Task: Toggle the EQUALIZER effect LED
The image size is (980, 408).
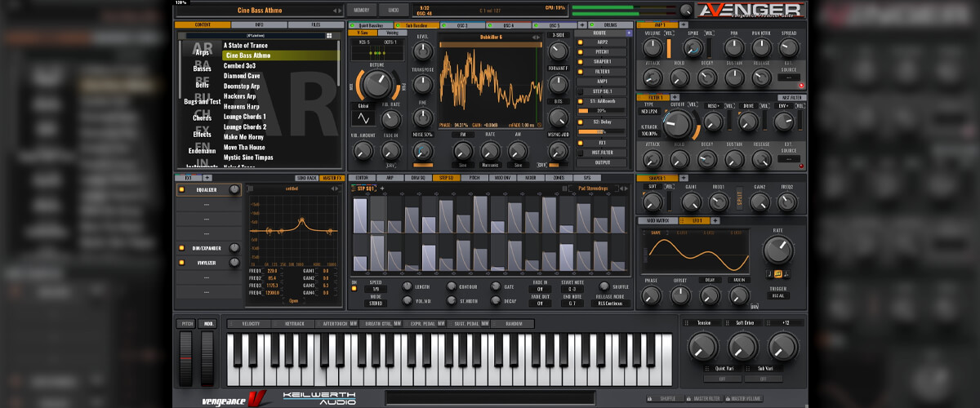Action: pos(180,189)
